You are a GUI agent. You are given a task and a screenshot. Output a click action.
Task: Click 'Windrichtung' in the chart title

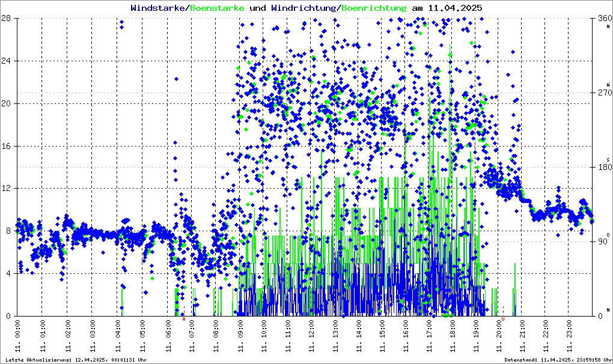(303, 8)
